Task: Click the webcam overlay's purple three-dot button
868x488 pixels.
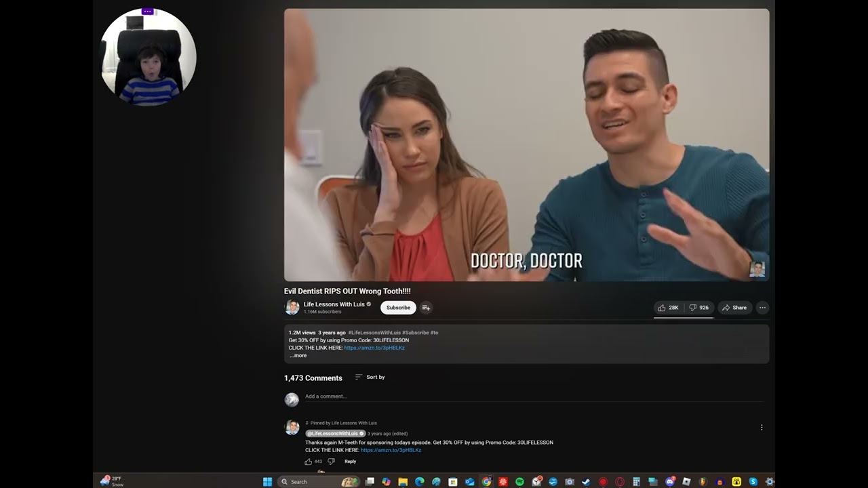Action: (x=147, y=12)
